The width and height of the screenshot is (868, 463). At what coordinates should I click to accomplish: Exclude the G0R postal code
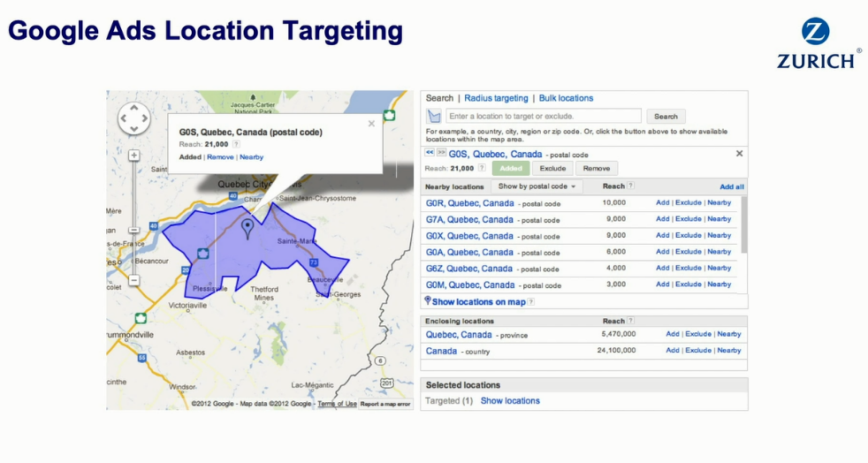coord(688,202)
